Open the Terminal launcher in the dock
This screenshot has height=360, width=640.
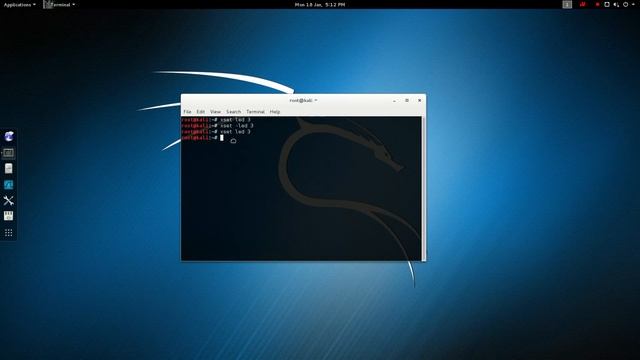coord(8,153)
